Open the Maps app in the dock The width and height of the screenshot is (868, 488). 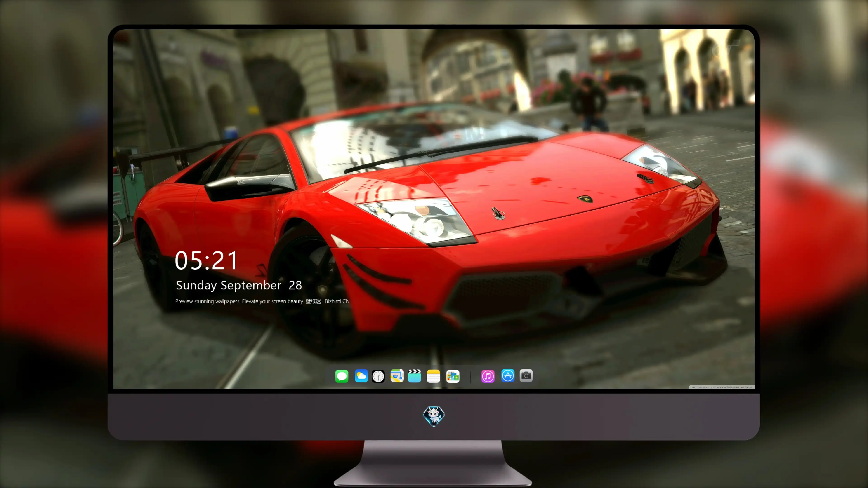click(x=397, y=376)
